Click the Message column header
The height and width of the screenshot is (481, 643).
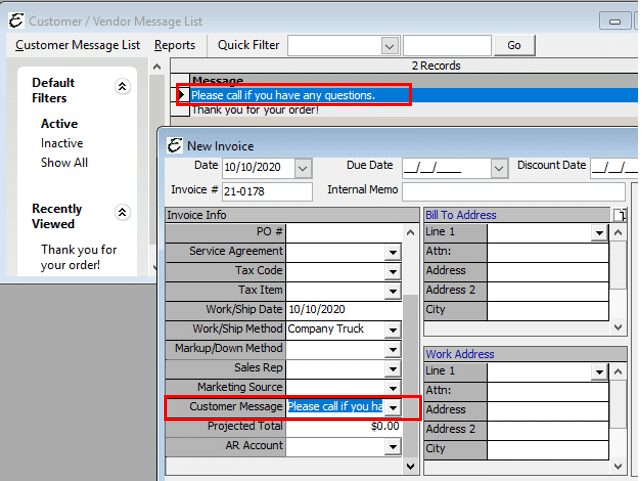(x=414, y=80)
